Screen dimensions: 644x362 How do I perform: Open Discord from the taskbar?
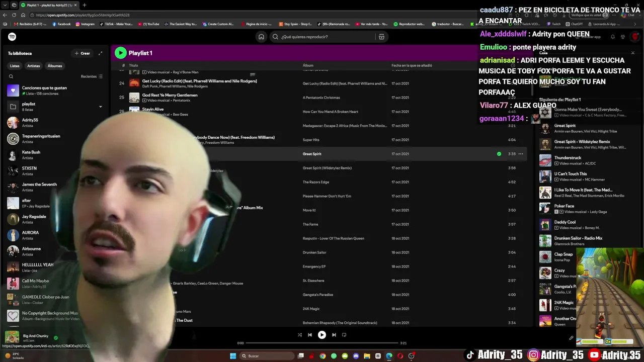point(356,356)
